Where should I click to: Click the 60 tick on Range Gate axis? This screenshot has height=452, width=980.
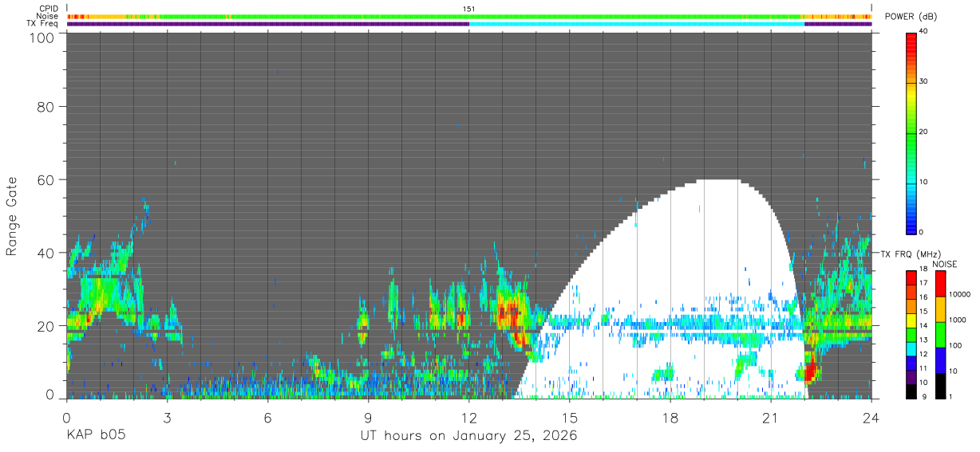[x=45, y=179]
